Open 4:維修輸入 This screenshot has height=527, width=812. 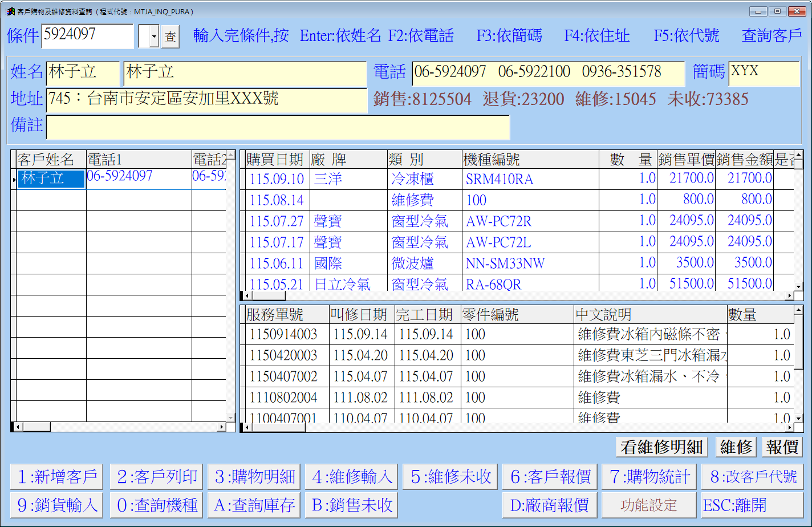coord(352,476)
